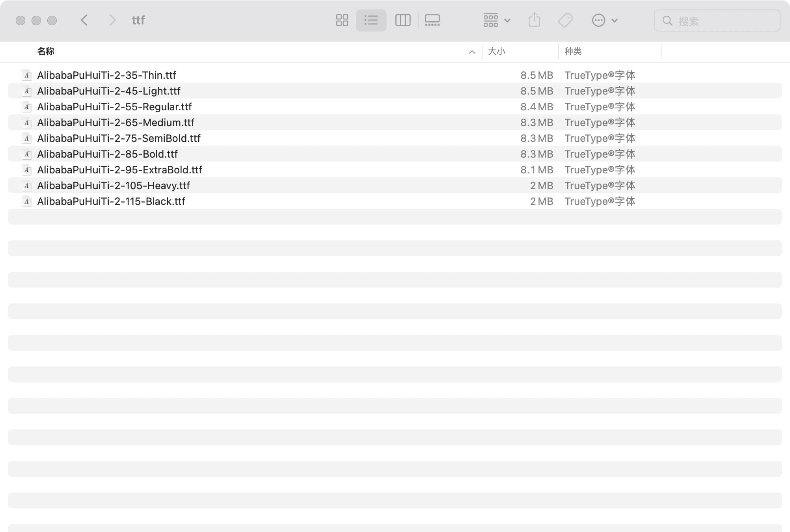
Task: Click the 2 MB size of Heavy.ttf
Action: coord(542,185)
